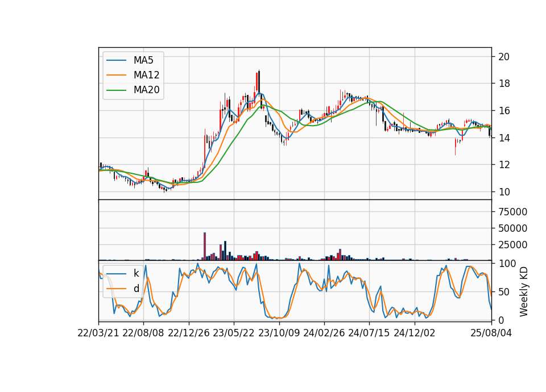Image resolution: width=546 pixels, height=392 pixels.
Task: Click the 25/08/04 date tick label
Action: click(491, 333)
